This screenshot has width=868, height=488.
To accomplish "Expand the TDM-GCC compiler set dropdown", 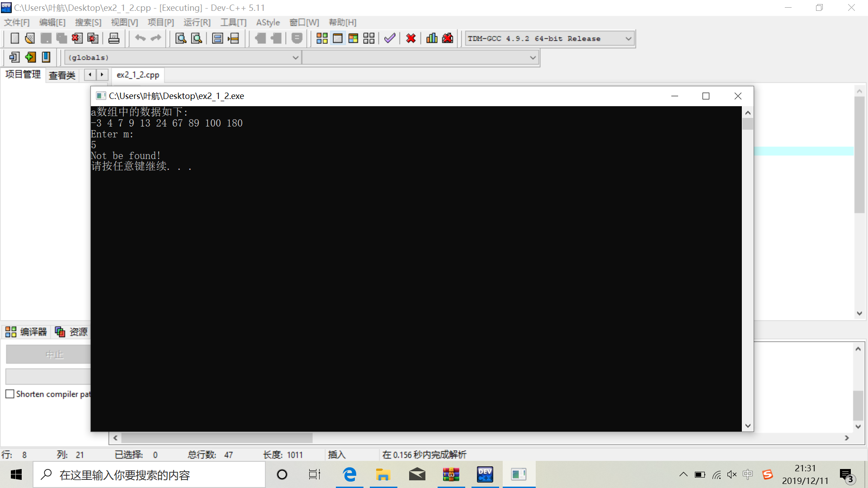I will point(628,39).
